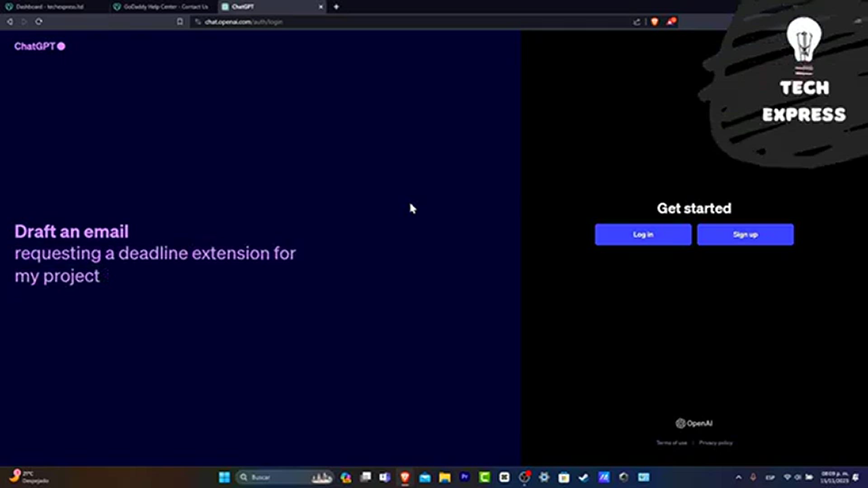Open the clock and date in taskbar
The height and width of the screenshot is (488, 868).
coord(835,477)
